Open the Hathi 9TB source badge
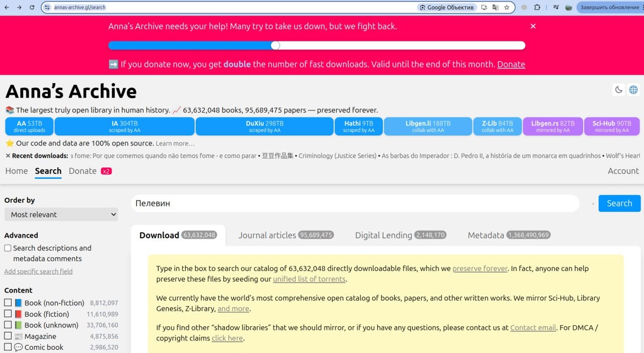 tap(358, 127)
